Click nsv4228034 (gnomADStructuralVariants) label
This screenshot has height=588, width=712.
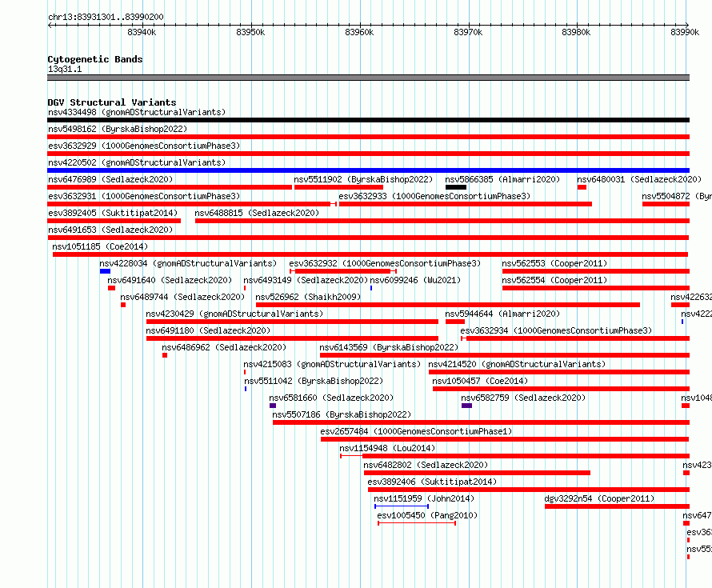[188, 263]
